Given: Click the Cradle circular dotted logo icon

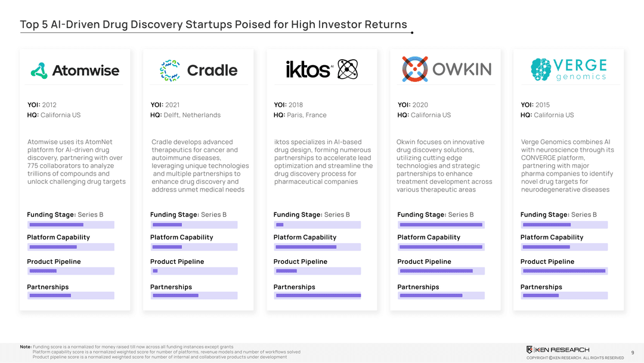Looking at the screenshot, I should pos(169,70).
